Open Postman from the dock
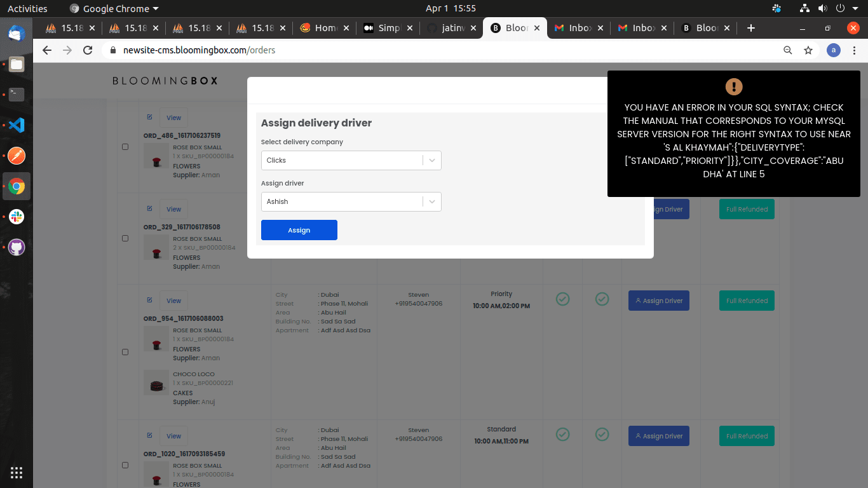The image size is (868, 488). click(x=17, y=156)
